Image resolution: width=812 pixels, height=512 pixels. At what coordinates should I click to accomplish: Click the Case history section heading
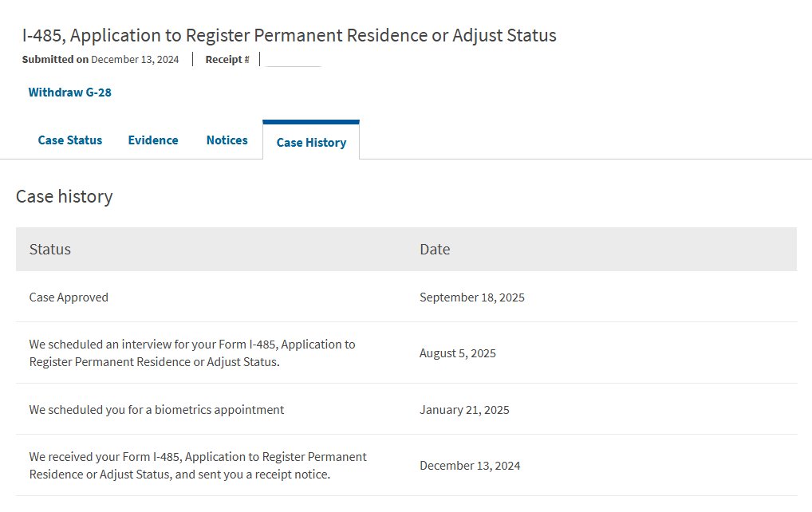tap(65, 196)
